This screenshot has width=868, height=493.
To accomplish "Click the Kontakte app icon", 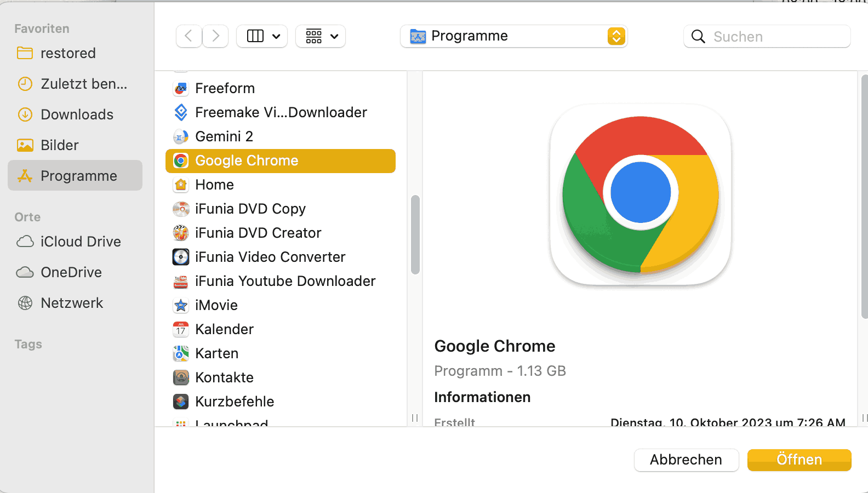I will (181, 377).
